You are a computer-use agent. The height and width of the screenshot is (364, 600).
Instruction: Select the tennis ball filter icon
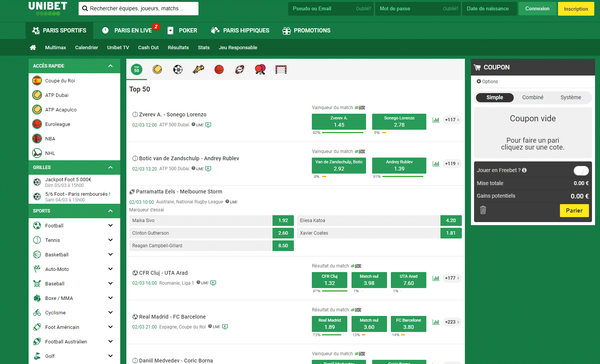(157, 69)
